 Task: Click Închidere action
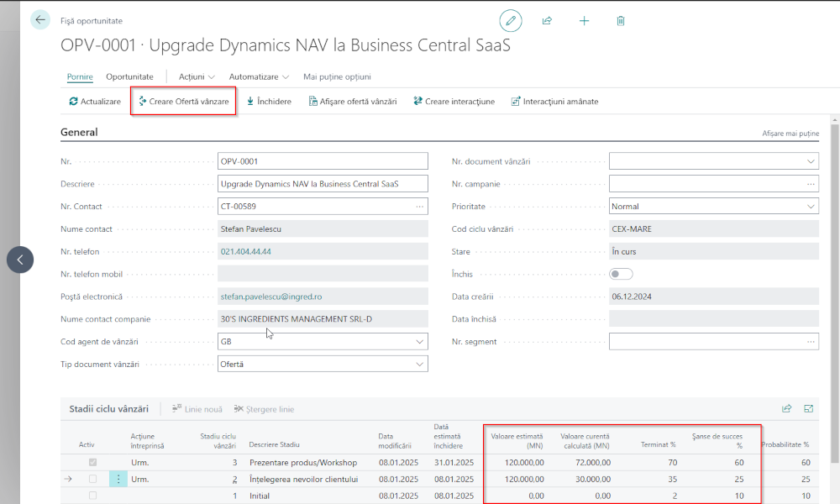269,102
